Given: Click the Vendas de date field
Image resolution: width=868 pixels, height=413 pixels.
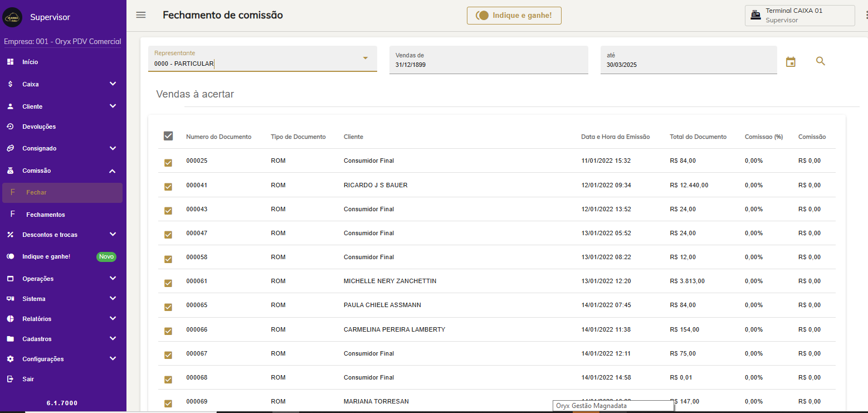Looking at the screenshot, I should 488,60.
